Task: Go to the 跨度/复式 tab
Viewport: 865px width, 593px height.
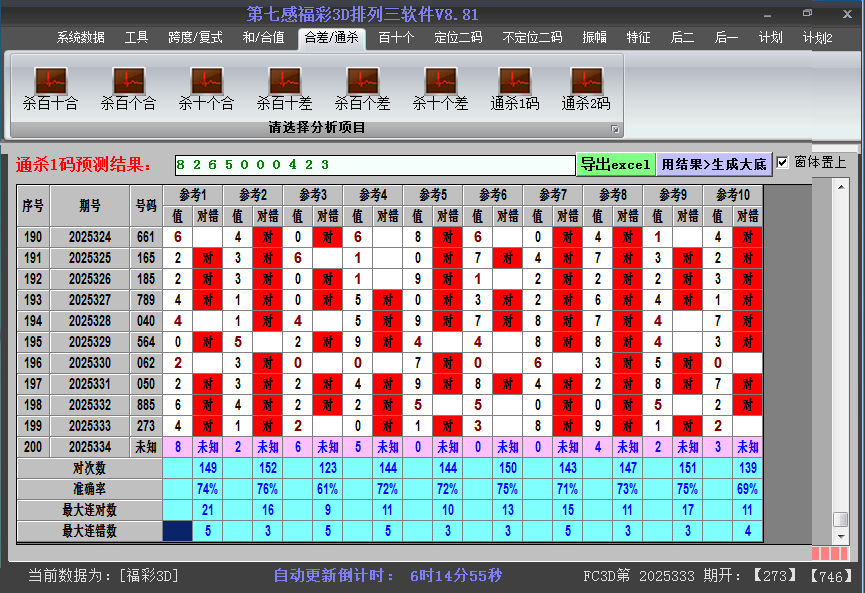Action: click(195, 38)
